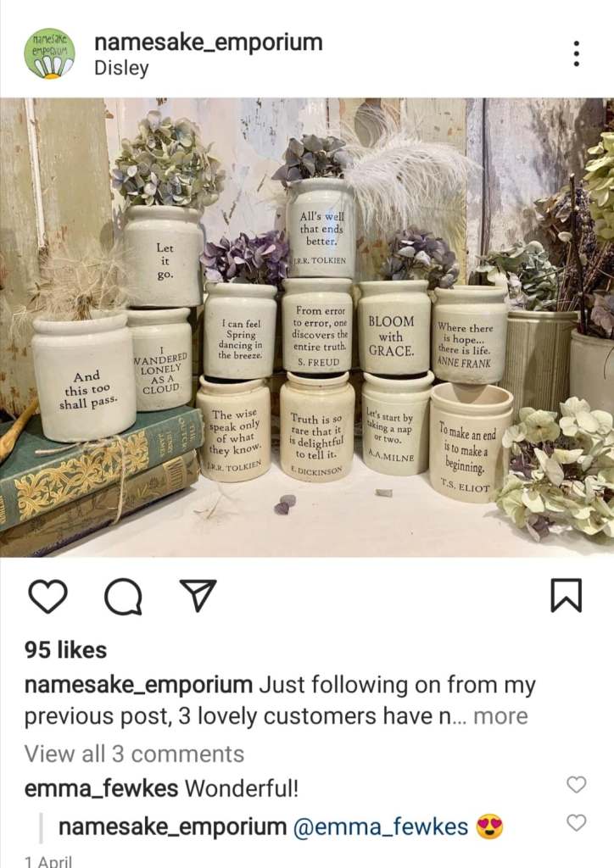This screenshot has width=614, height=868.
Task: Tap the 1 April post date
Action: click(48, 862)
